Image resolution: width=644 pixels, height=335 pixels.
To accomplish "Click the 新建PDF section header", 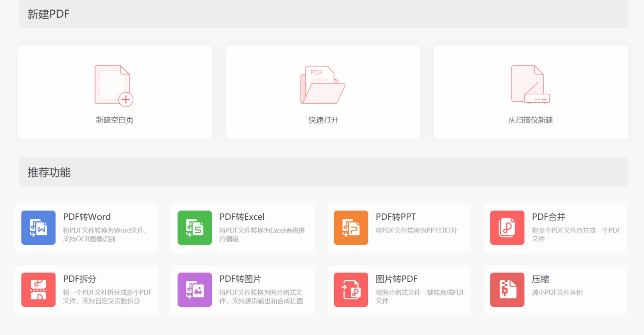I will (49, 14).
